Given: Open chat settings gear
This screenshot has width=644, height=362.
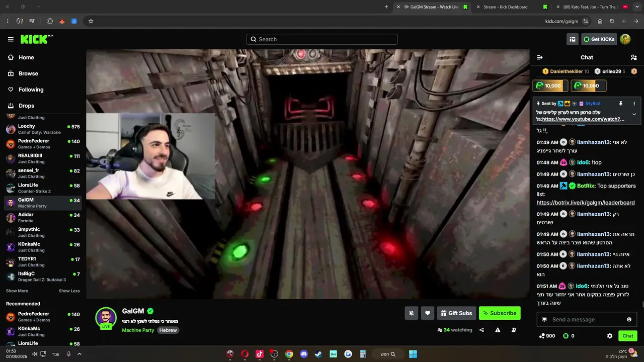Looking at the screenshot, I should [x=610, y=336].
